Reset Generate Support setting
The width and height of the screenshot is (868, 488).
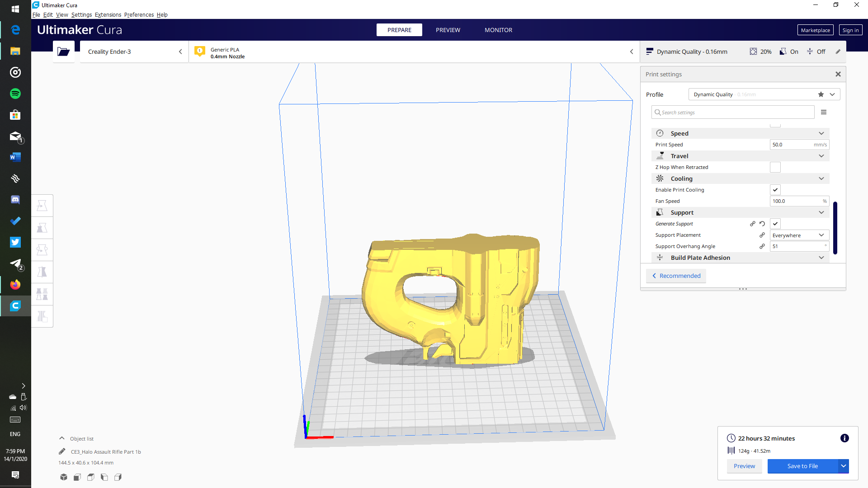(x=762, y=224)
